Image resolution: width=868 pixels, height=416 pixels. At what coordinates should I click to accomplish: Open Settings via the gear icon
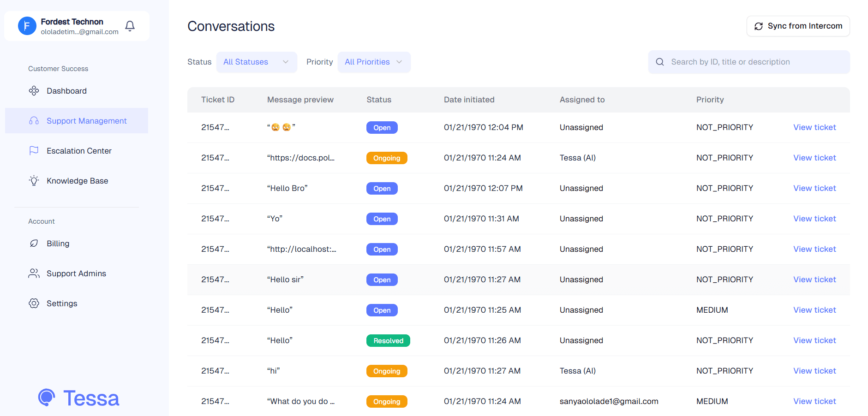pyautogui.click(x=34, y=303)
